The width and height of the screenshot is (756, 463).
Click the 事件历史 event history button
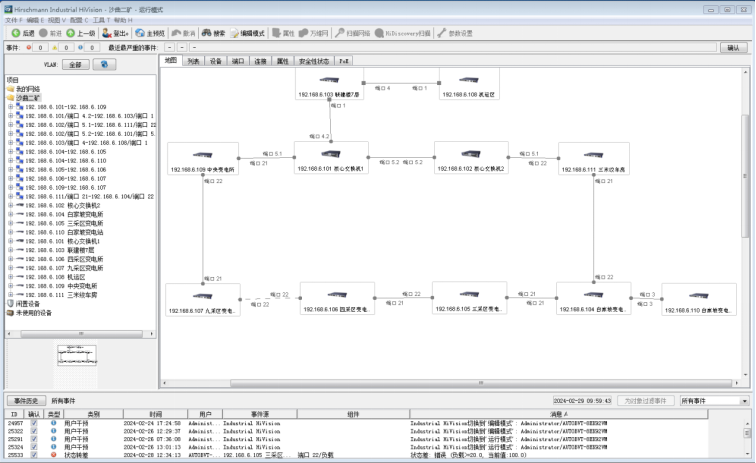click(25, 401)
